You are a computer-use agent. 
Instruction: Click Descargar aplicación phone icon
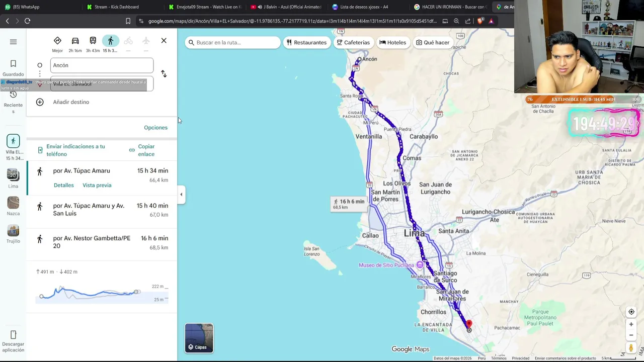pos(13,335)
